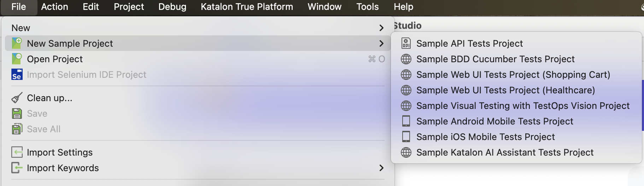Open the Tools menu

click(367, 7)
